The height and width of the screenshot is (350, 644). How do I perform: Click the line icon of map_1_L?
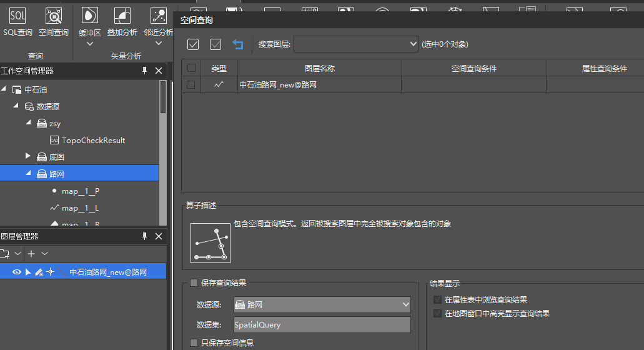(54, 208)
